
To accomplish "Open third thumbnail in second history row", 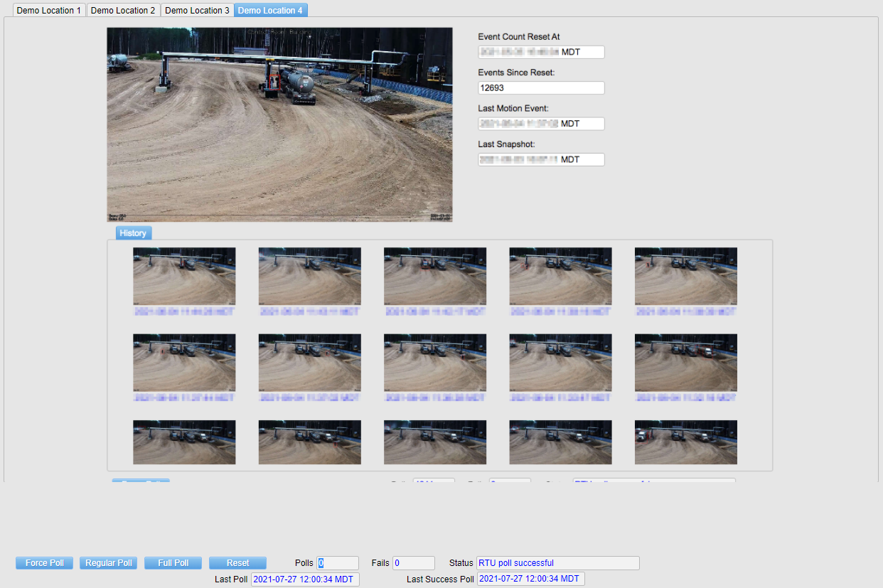I will coord(435,363).
